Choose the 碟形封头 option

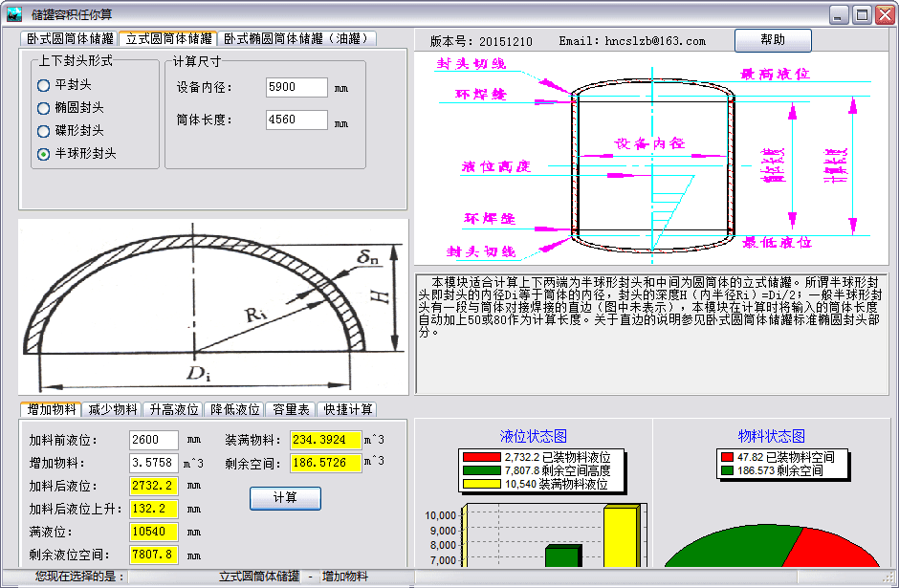click(44, 131)
